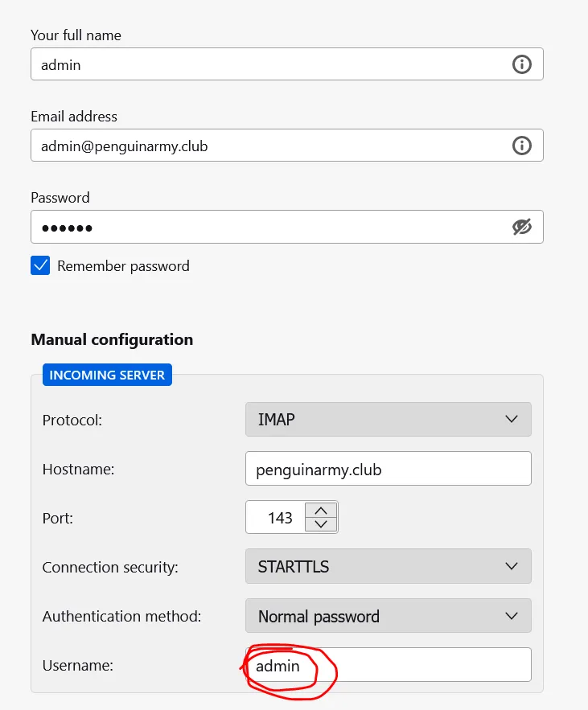Focus the Hostname field with penguinarmy.club
The width and height of the screenshot is (588, 710).
pos(388,469)
